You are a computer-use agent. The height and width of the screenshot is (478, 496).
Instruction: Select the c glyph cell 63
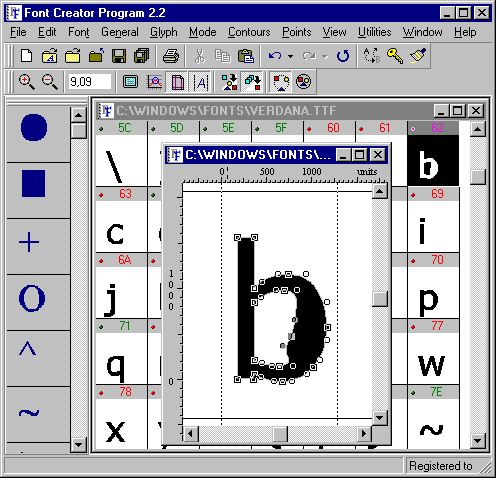click(121, 220)
